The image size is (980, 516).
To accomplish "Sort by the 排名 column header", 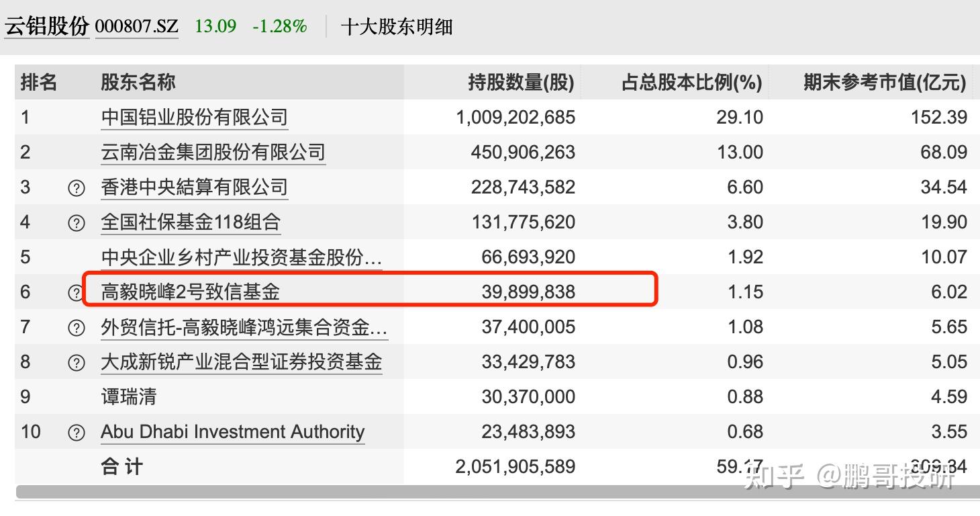I will coord(39,83).
